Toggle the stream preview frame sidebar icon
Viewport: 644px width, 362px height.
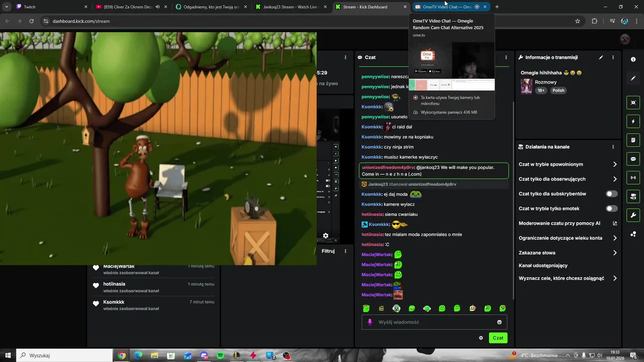click(633, 103)
